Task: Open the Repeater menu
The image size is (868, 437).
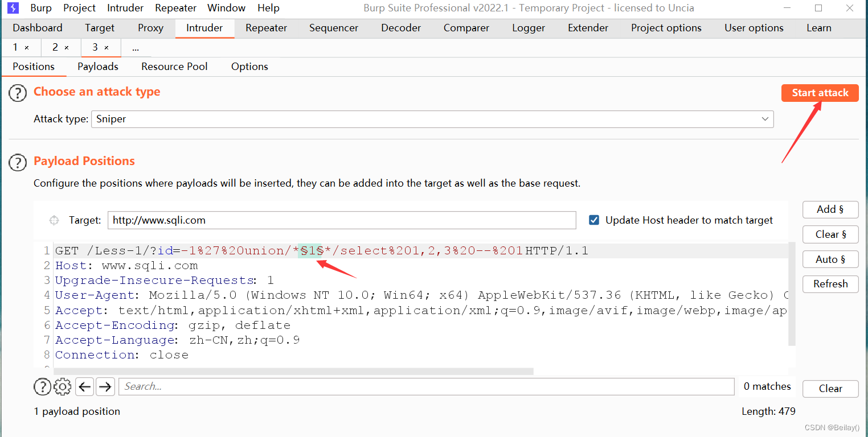Action: [x=175, y=8]
